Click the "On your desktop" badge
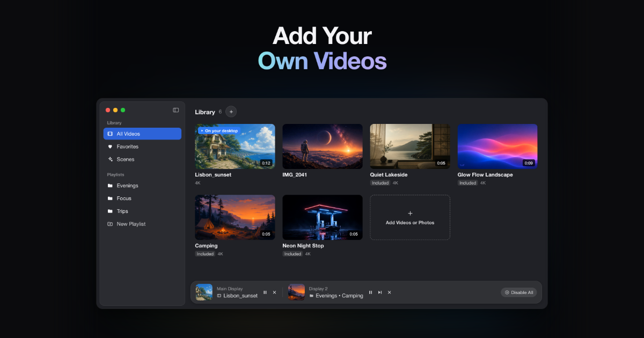 pyautogui.click(x=218, y=130)
